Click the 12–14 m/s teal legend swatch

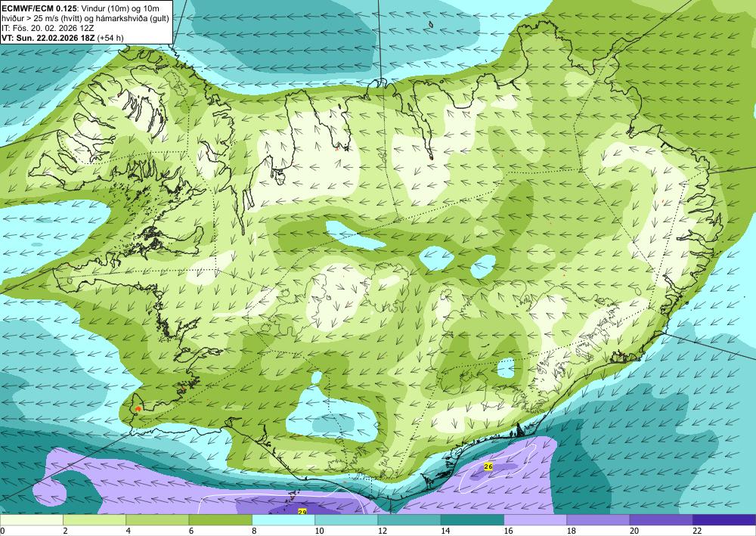409,520
